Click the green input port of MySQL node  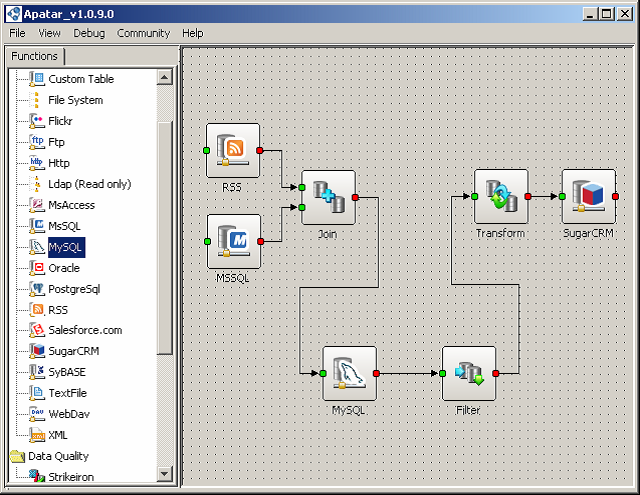(x=323, y=373)
